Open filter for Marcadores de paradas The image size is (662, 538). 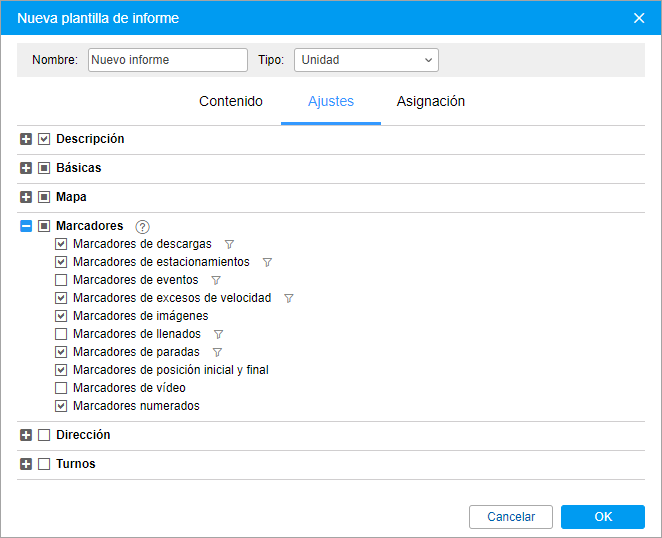click(217, 352)
